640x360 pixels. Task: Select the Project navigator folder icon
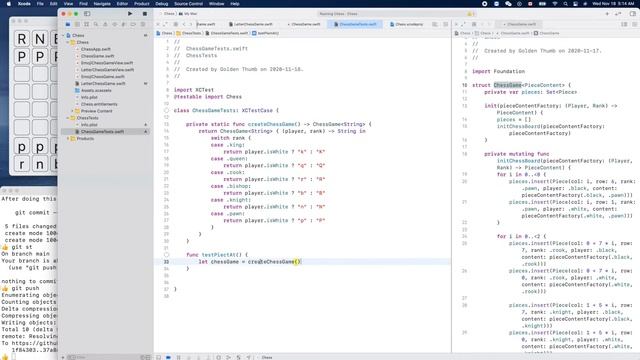[68, 24]
